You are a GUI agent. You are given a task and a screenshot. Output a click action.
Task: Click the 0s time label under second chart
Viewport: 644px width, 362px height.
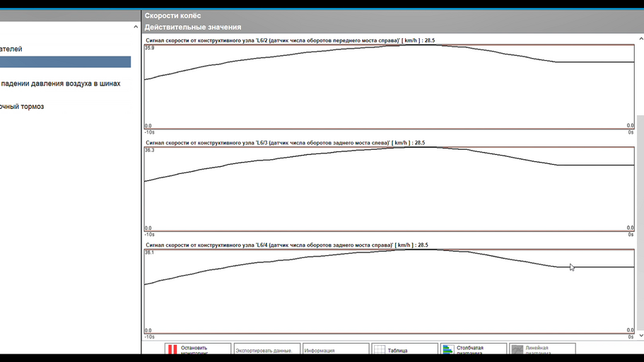tap(631, 235)
